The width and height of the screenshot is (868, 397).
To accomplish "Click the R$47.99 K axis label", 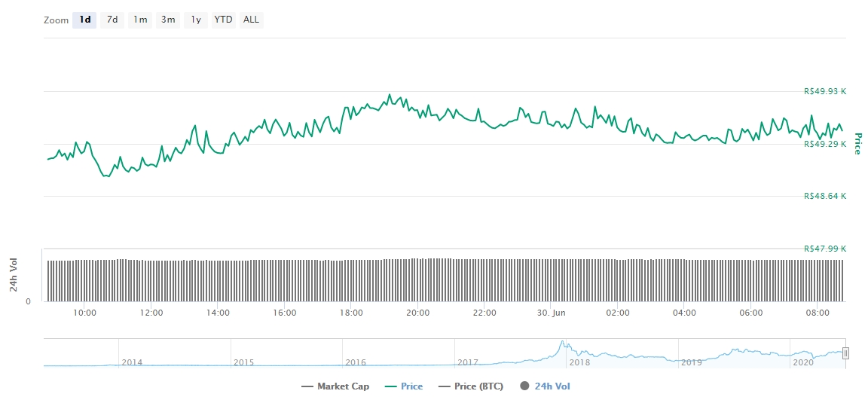I will tap(825, 249).
